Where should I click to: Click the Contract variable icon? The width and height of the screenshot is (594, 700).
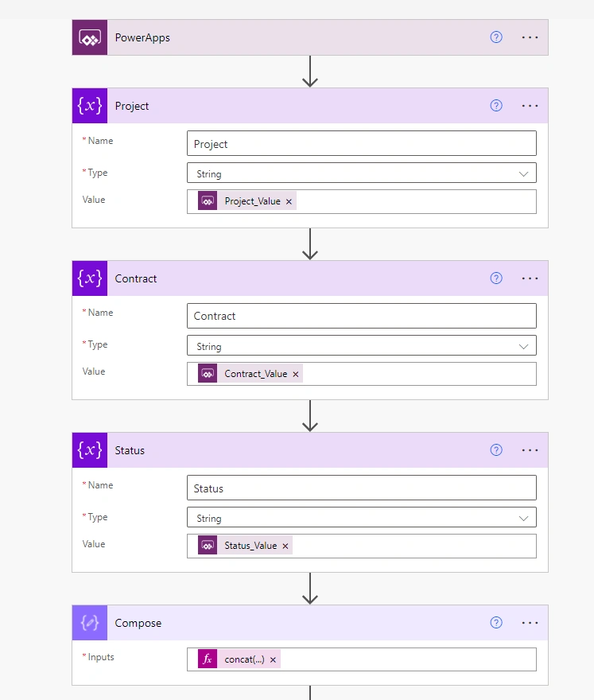coord(90,278)
